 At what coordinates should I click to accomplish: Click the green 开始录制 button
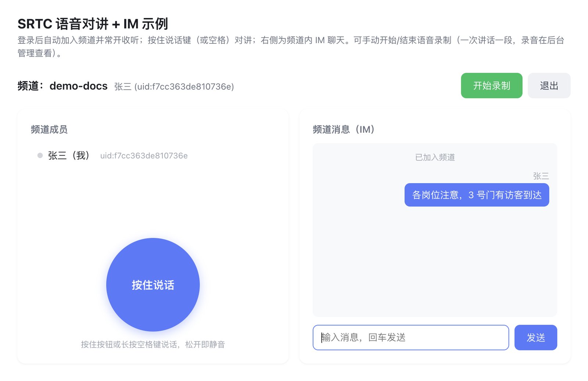pos(491,85)
